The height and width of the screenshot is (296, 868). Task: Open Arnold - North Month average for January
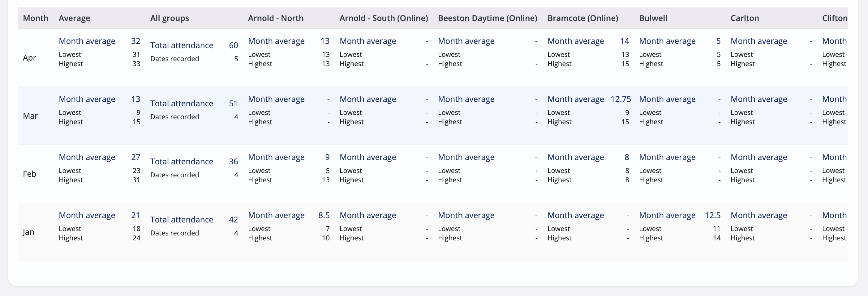[x=276, y=215]
